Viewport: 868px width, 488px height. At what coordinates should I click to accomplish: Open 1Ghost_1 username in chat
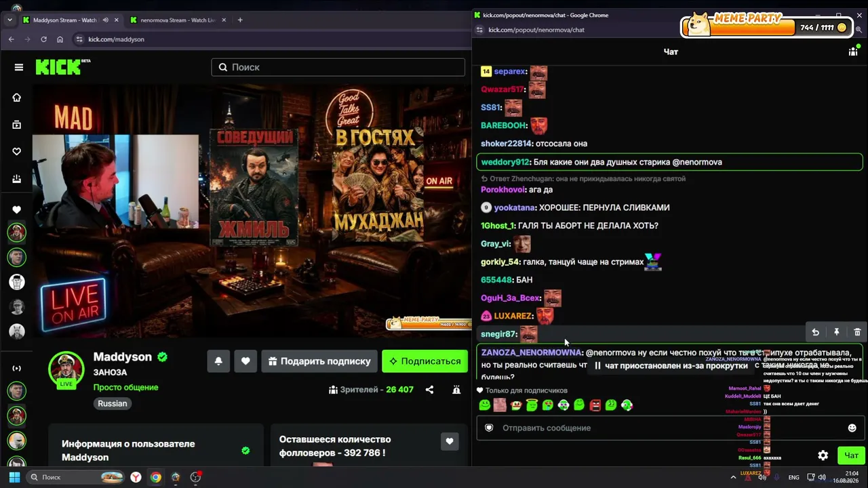coord(498,226)
